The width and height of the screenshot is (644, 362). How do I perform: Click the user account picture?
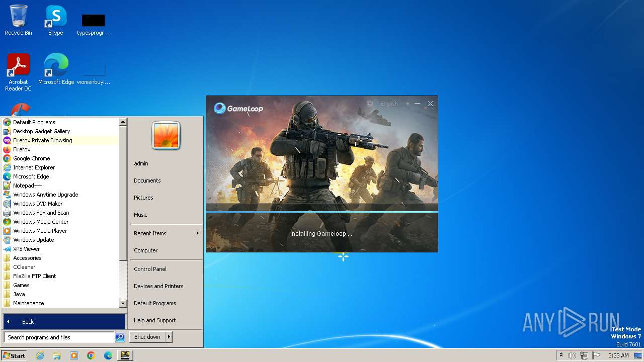tap(166, 135)
